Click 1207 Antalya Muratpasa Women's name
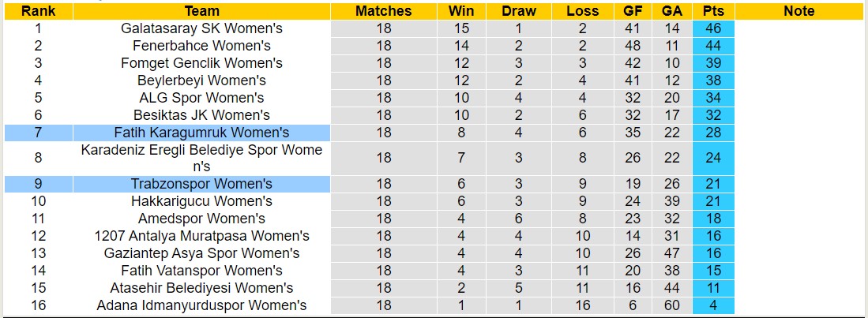The image size is (868, 318). point(201,236)
